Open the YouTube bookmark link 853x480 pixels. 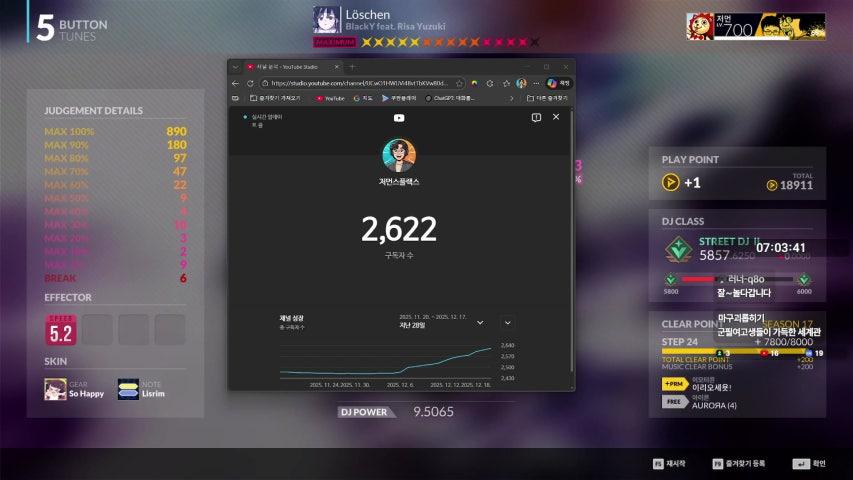click(x=330, y=98)
